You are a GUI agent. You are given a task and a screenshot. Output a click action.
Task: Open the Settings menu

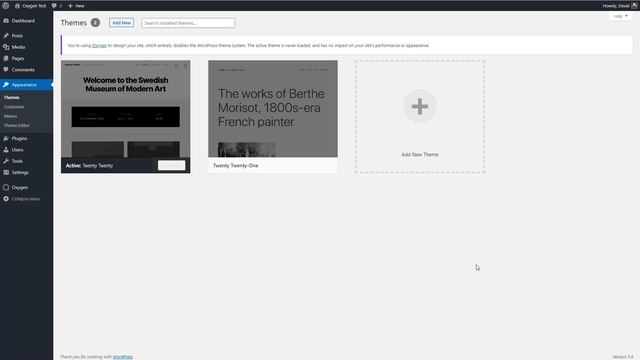point(20,173)
